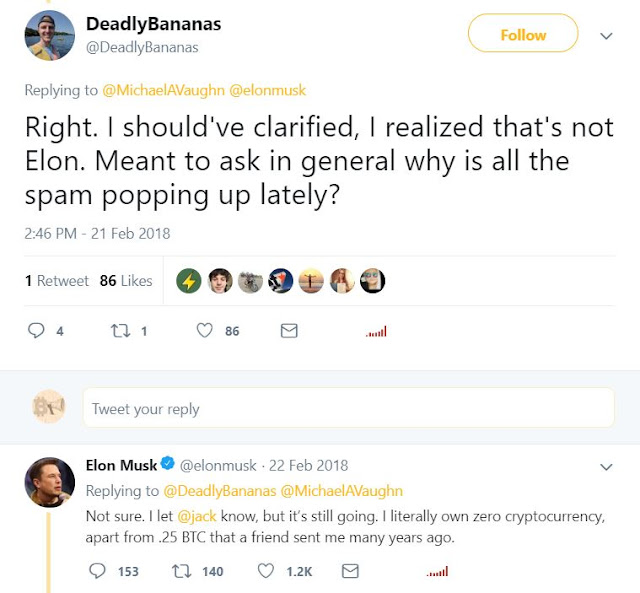
Task: Reply to Elon Musk's tweet
Action: [97, 571]
